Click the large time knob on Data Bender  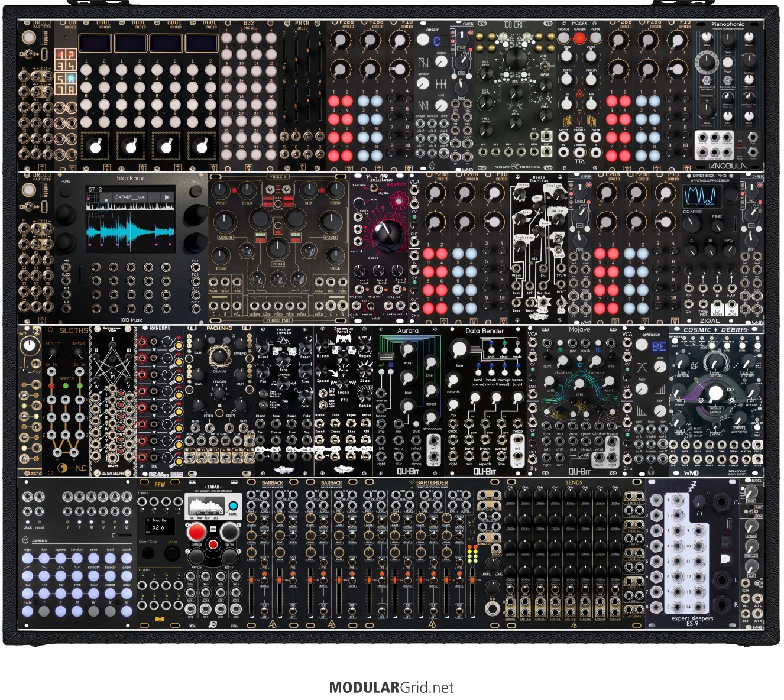(460, 349)
